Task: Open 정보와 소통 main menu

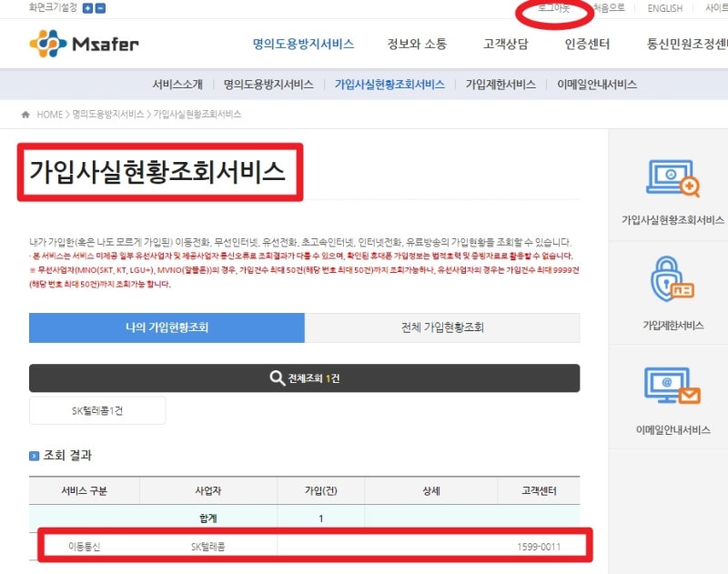Action: 417,44
